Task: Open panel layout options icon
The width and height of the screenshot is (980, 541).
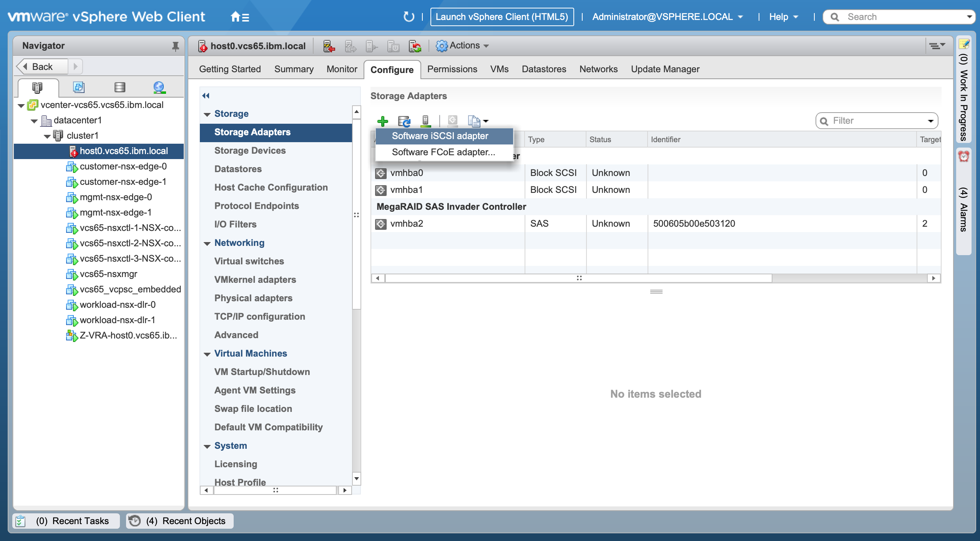Action: pyautogui.click(x=937, y=46)
